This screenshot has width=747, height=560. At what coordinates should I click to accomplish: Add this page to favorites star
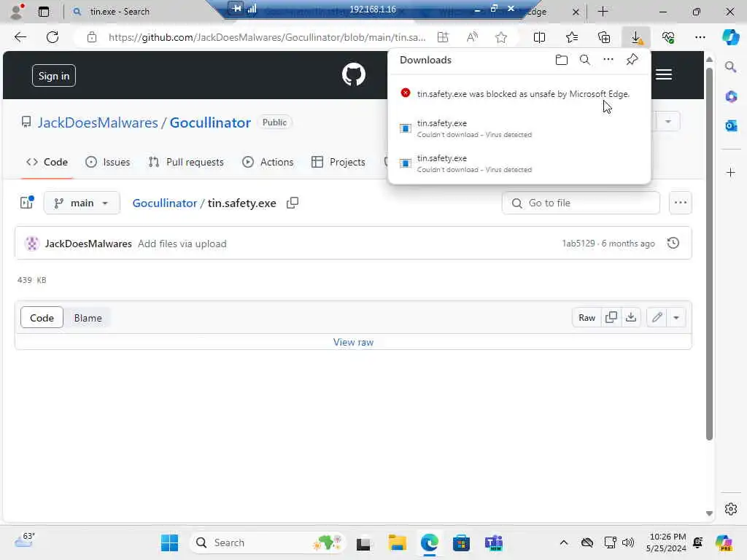tap(500, 37)
